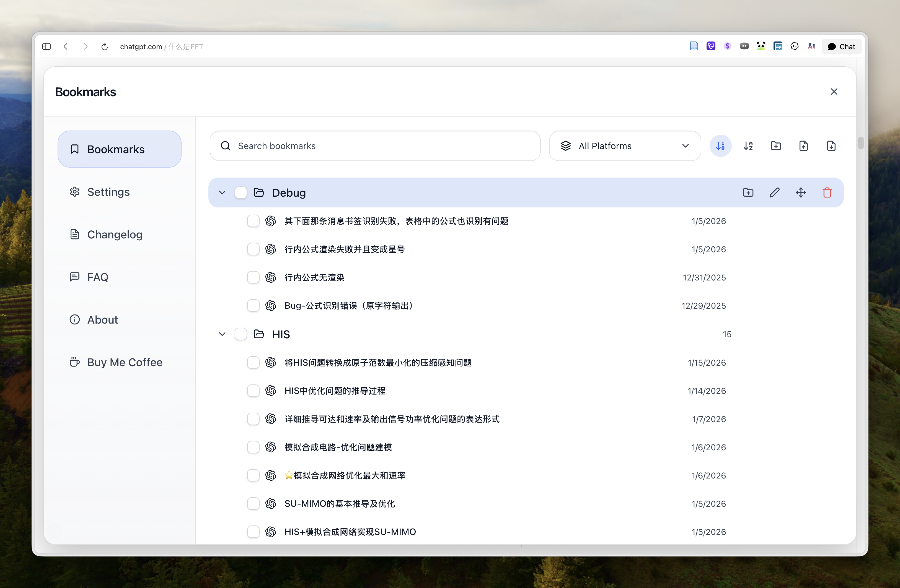Select checkbox for HIS+模拟合成网络实现SU-MIMO
This screenshot has height=588, width=900.
[x=253, y=532]
